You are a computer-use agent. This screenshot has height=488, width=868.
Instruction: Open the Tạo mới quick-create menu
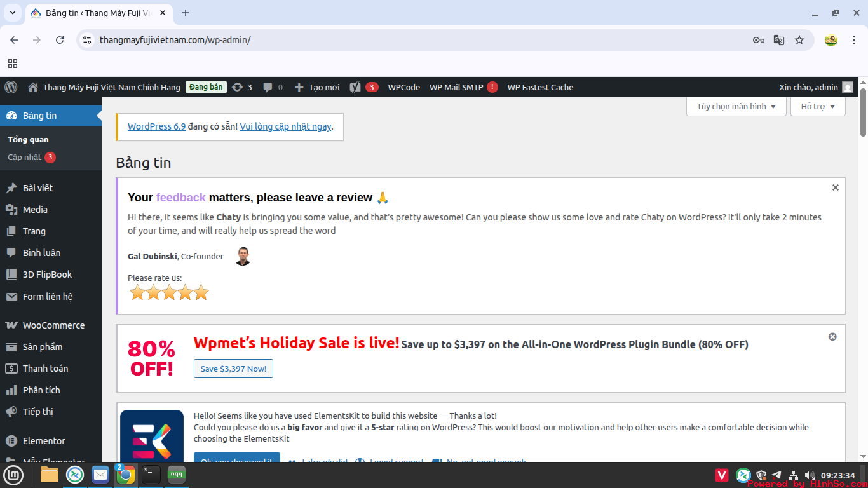(316, 87)
